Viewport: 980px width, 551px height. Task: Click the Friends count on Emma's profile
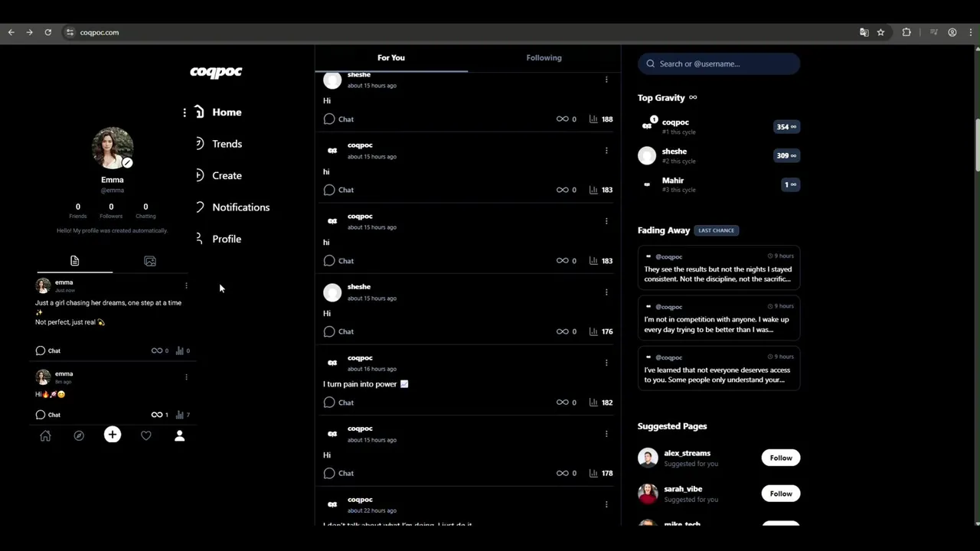tap(77, 210)
